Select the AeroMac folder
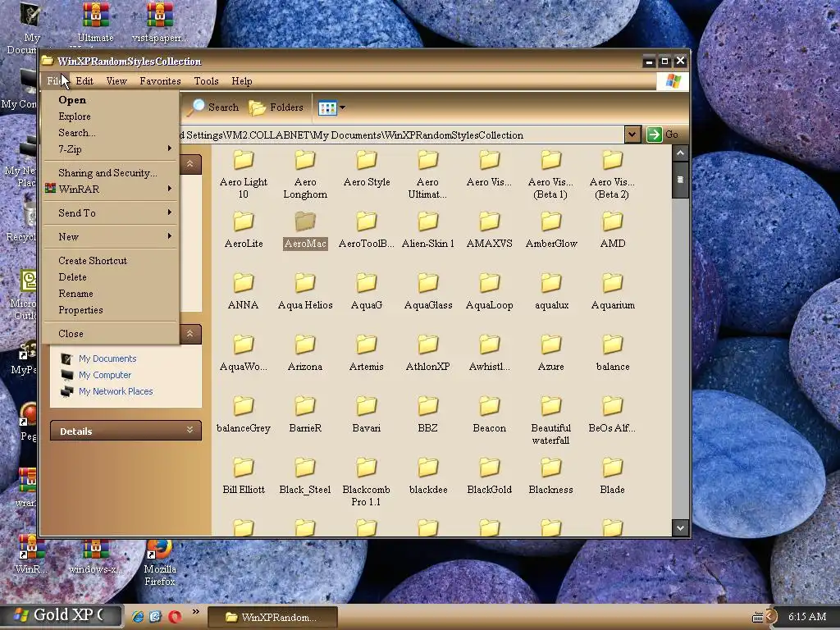Image resolution: width=840 pixels, height=630 pixels. click(x=305, y=231)
